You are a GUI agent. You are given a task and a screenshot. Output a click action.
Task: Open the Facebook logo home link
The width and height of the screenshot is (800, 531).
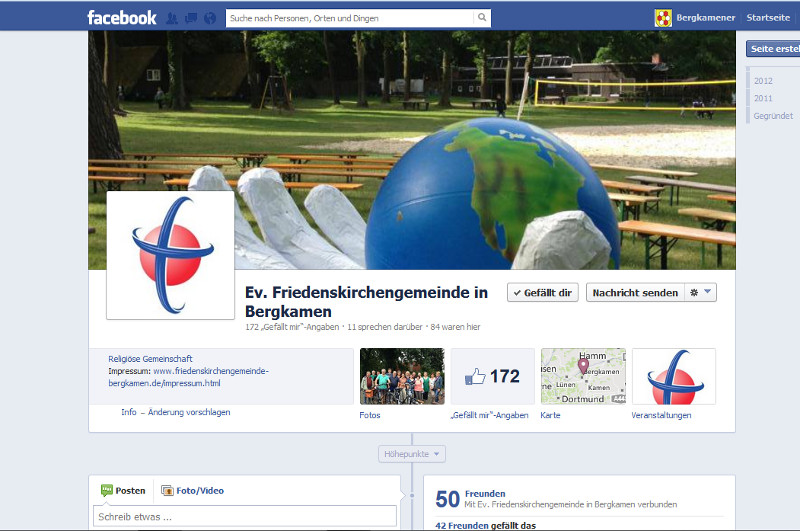(x=121, y=18)
